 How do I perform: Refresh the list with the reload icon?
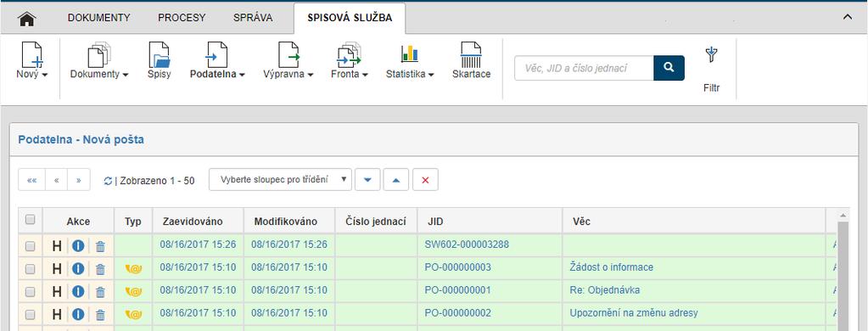pyautogui.click(x=108, y=181)
